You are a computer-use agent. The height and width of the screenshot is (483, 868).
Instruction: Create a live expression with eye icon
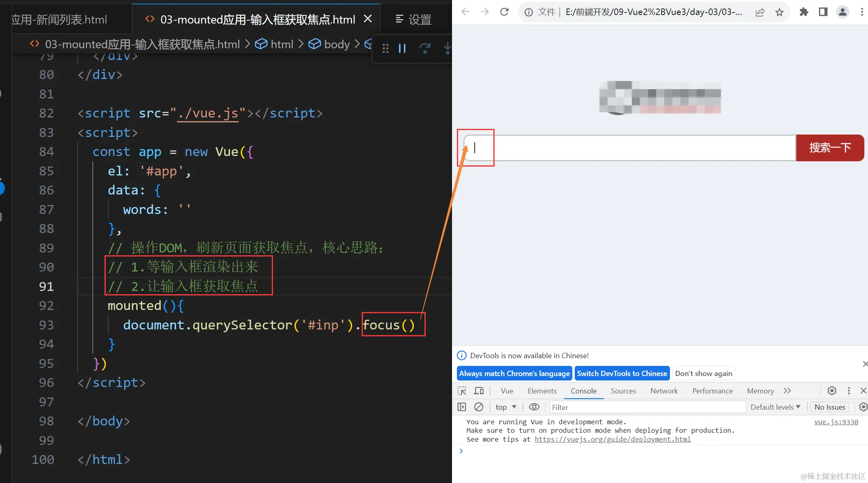click(534, 407)
